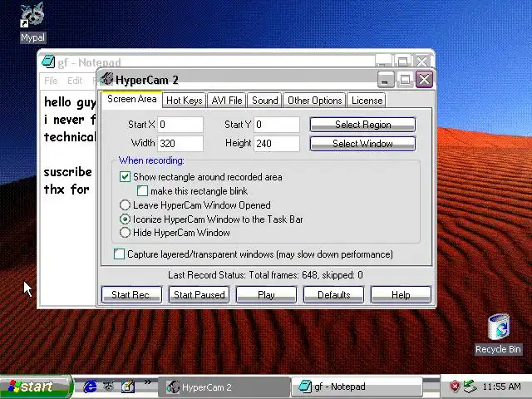Click the Help button
Image resolution: width=532 pixels, height=399 pixels.
401,294
